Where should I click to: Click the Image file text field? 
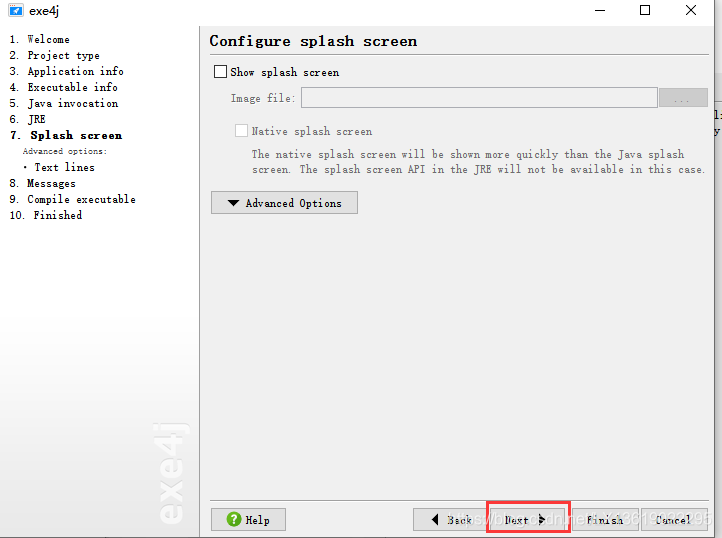point(479,98)
